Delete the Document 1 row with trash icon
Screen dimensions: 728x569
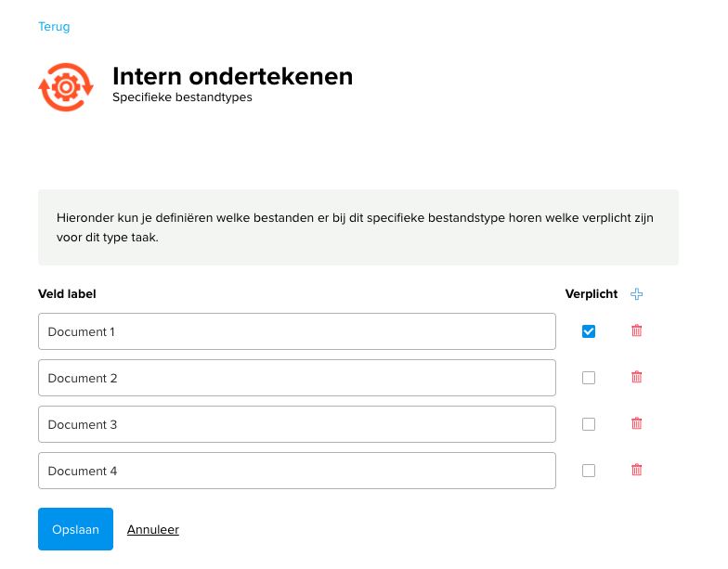pyautogui.click(x=637, y=330)
